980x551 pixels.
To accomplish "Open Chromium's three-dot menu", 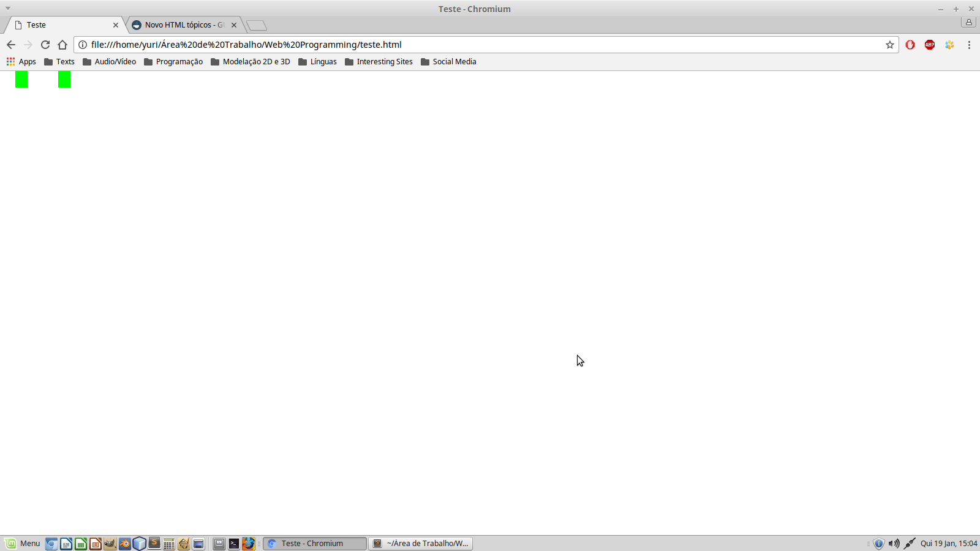I will coord(969,45).
